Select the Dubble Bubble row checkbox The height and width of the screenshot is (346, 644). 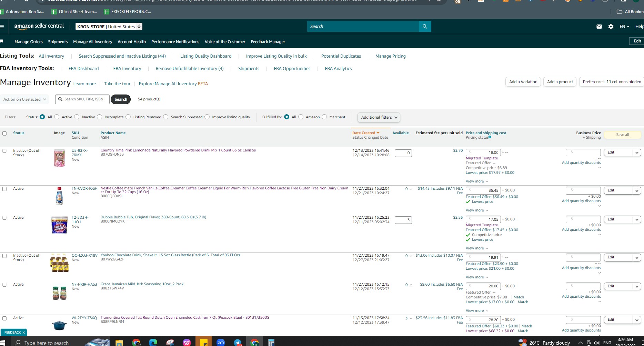(4, 218)
